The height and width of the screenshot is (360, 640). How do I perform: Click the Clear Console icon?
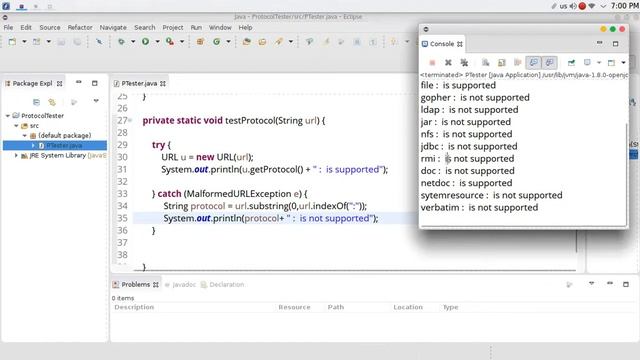(x=485, y=62)
